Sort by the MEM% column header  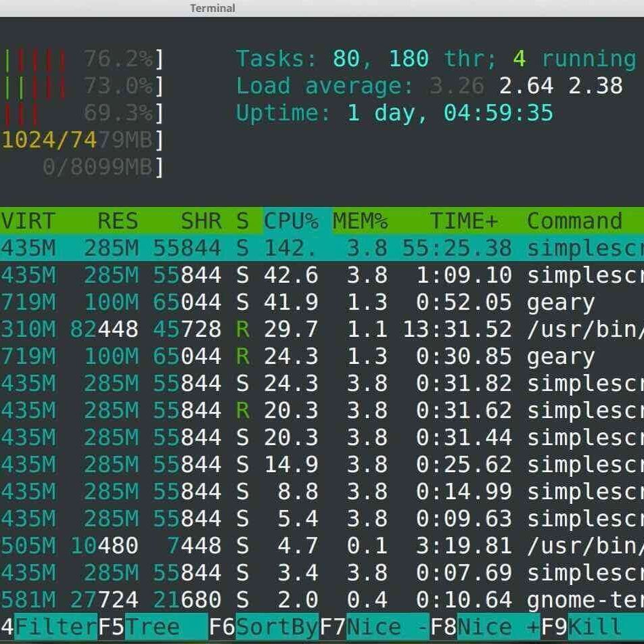pyautogui.click(x=360, y=221)
